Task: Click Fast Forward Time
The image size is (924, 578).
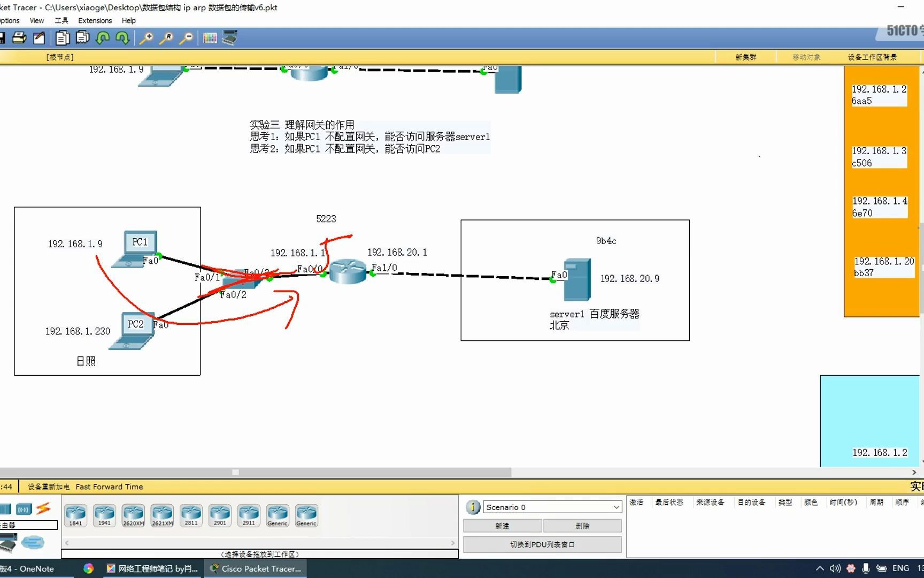Action: (x=110, y=487)
